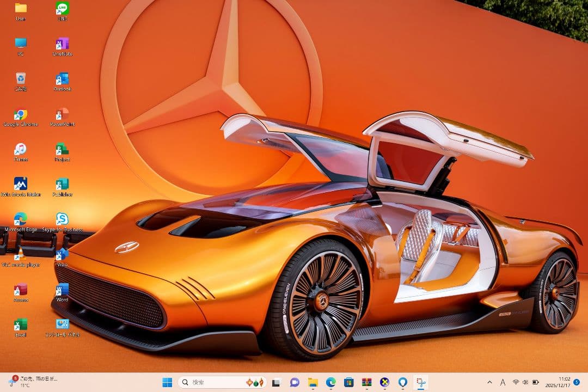Image resolution: width=588 pixels, height=392 pixels.
Task: Select the Excel desktop shortcut
Action: click(20, 325)
